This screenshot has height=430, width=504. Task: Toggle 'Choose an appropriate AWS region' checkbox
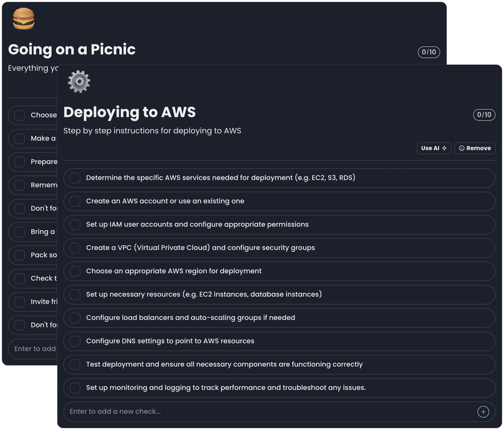tap(75, 271)
